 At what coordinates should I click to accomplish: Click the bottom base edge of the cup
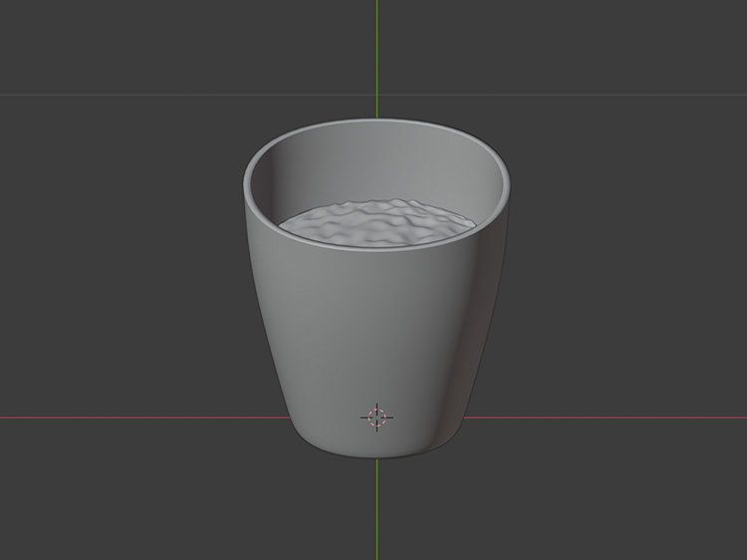[376, 456]
